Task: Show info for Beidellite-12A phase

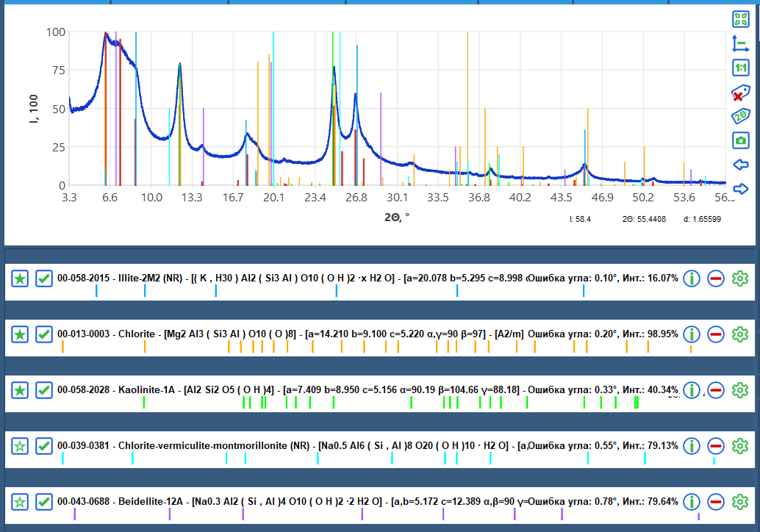Action: (x=691, y=502)
